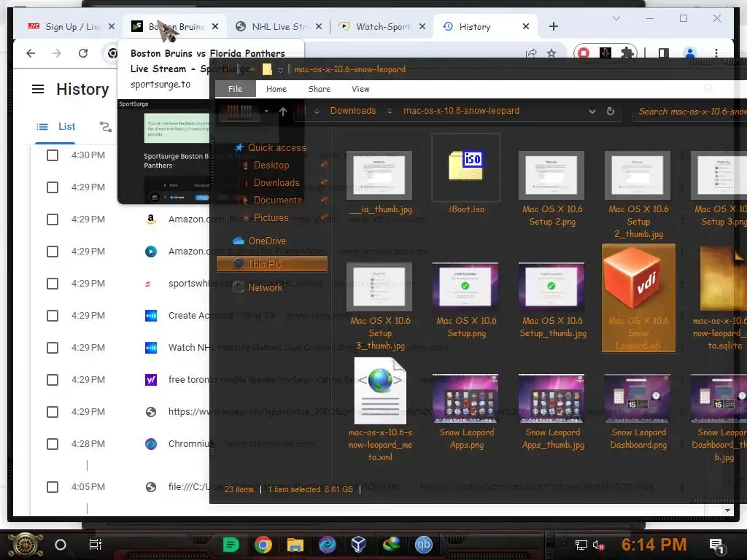
Task: Open the notification center icon
Action: coord(717,545)
